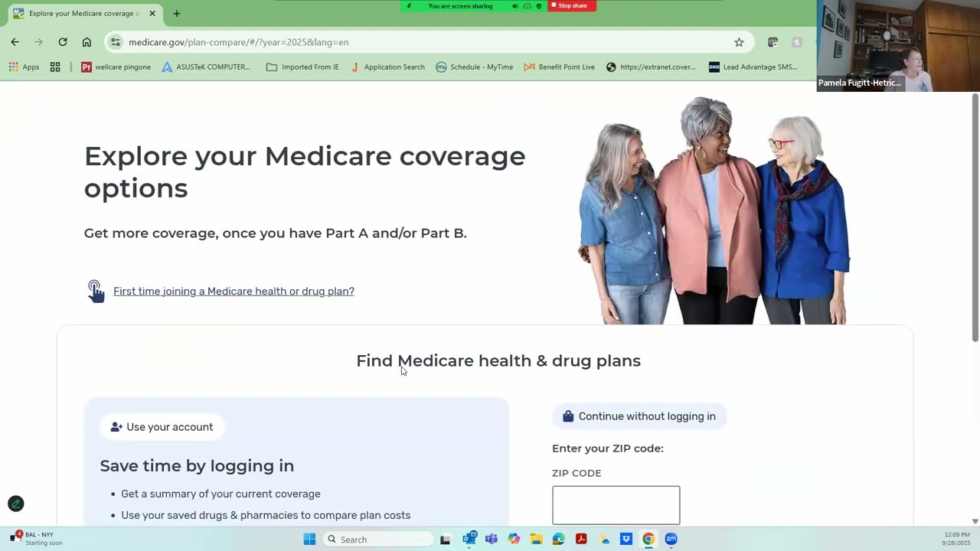The width and height of the screenshot is (980, 551).
Task: Open the Benefit Point Live bookmark
Action: click(x=560, y=67)
